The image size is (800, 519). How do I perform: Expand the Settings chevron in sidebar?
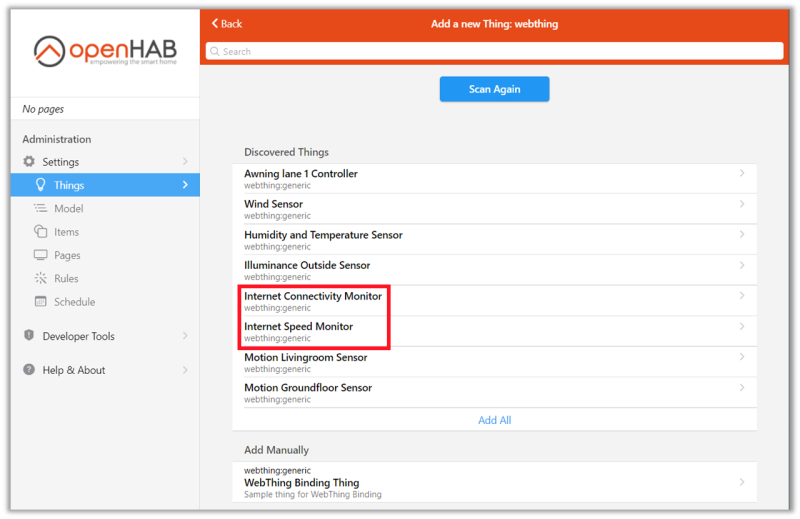pos(185,162)
